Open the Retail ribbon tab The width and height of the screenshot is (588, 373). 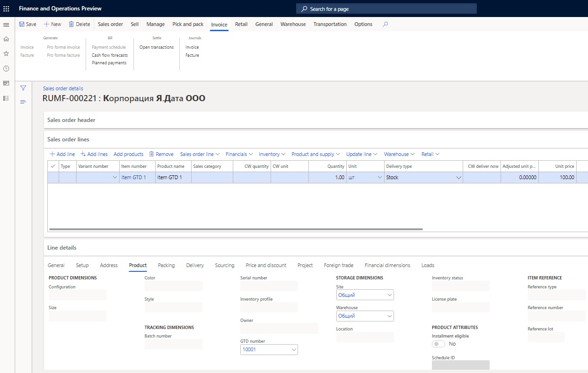[x=241, y=24]
